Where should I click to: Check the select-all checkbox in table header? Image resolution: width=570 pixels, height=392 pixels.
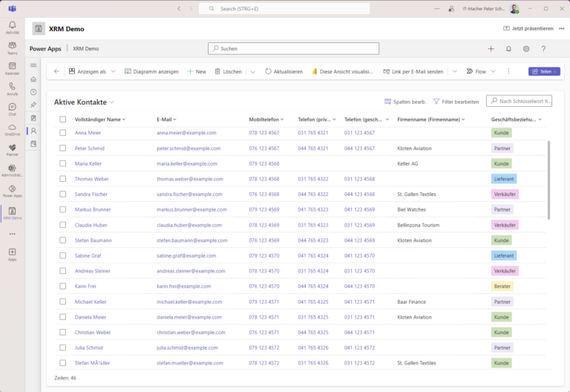coord(63,119)
